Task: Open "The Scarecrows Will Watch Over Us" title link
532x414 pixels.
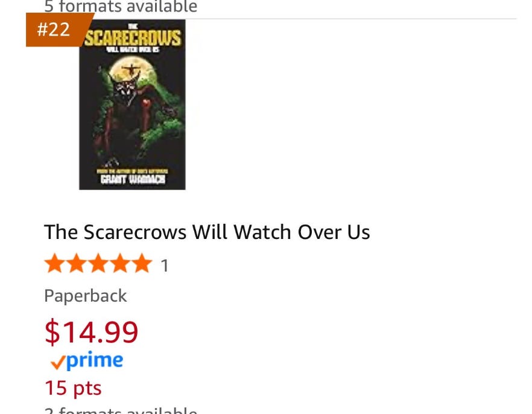Action: [x=207, y=232]
